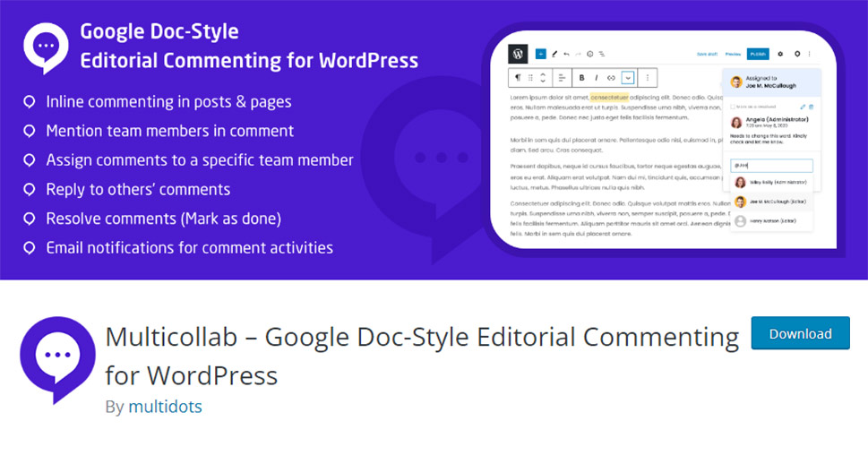Click the banner heading "Google Doc-Style"
Viewport: 868px width, 464px height.
coord(159,31)
